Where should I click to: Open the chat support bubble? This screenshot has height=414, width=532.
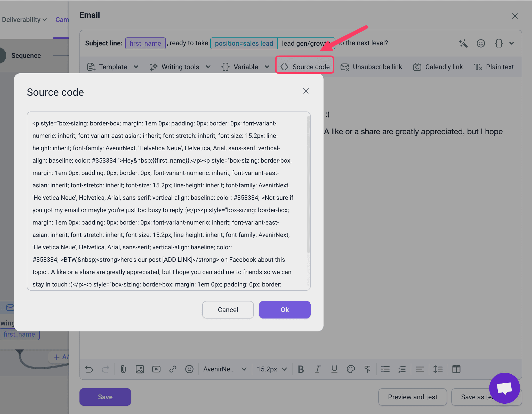(504, 388)
